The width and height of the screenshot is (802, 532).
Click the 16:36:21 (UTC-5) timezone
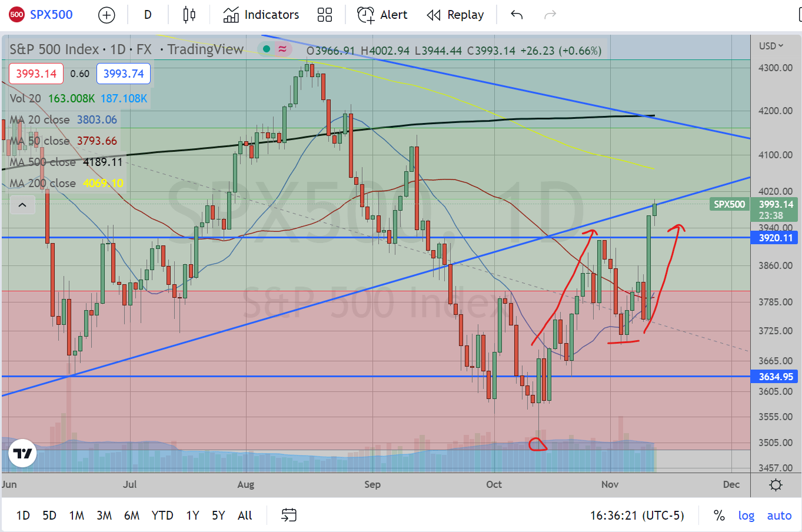[x=637, y=516]
